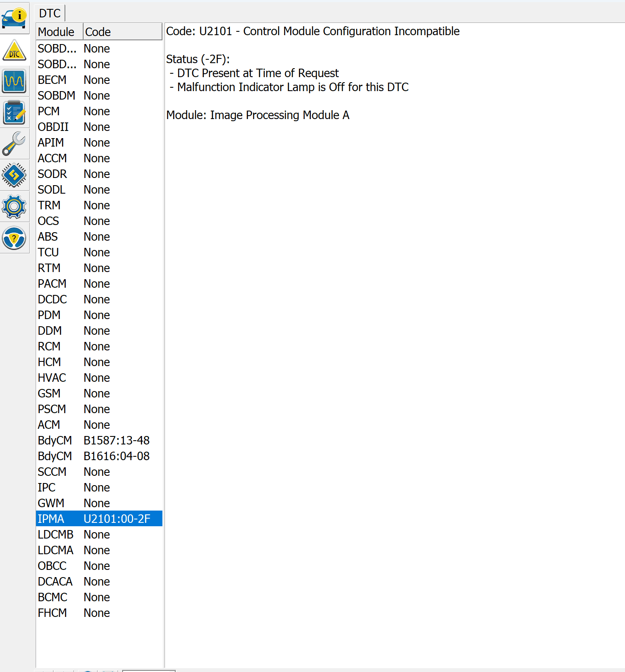Switch to the DTC tab

(x=50, y=14)
